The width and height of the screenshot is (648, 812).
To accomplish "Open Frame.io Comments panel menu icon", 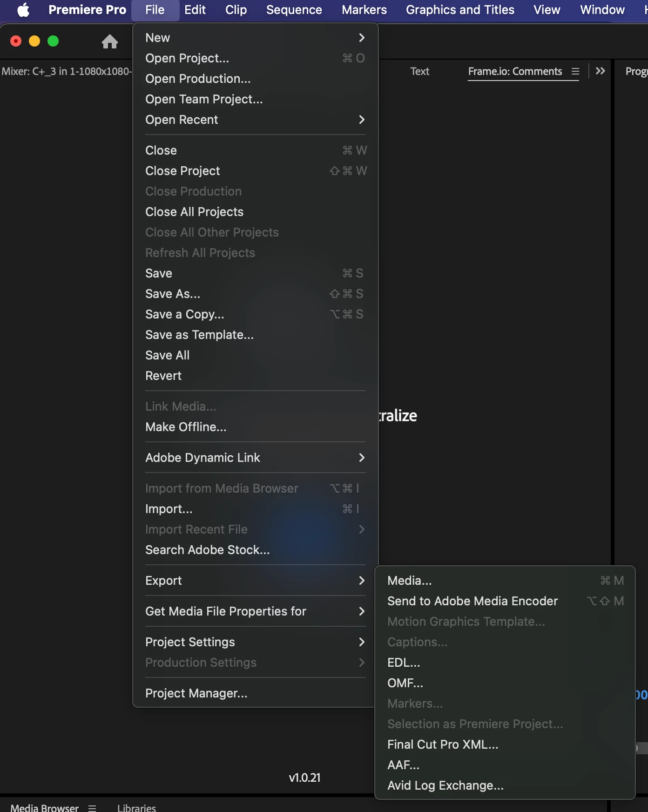I will click(575, 71).
